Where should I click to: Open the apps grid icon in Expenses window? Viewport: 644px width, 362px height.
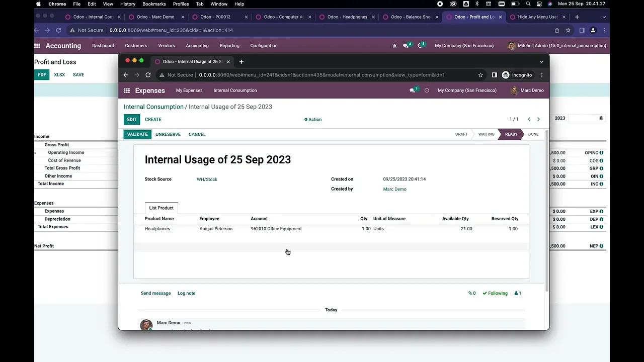126,90
